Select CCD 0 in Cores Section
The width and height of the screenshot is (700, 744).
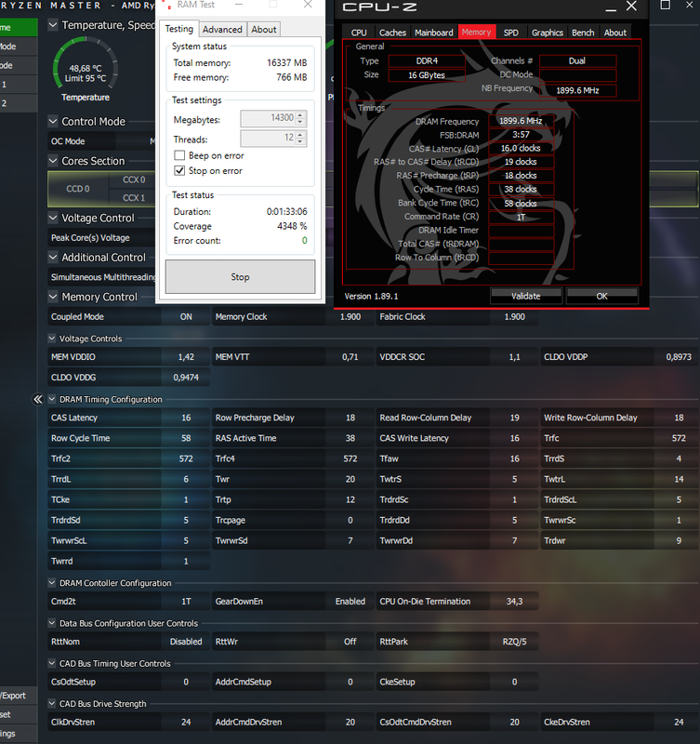click(78, 189)
